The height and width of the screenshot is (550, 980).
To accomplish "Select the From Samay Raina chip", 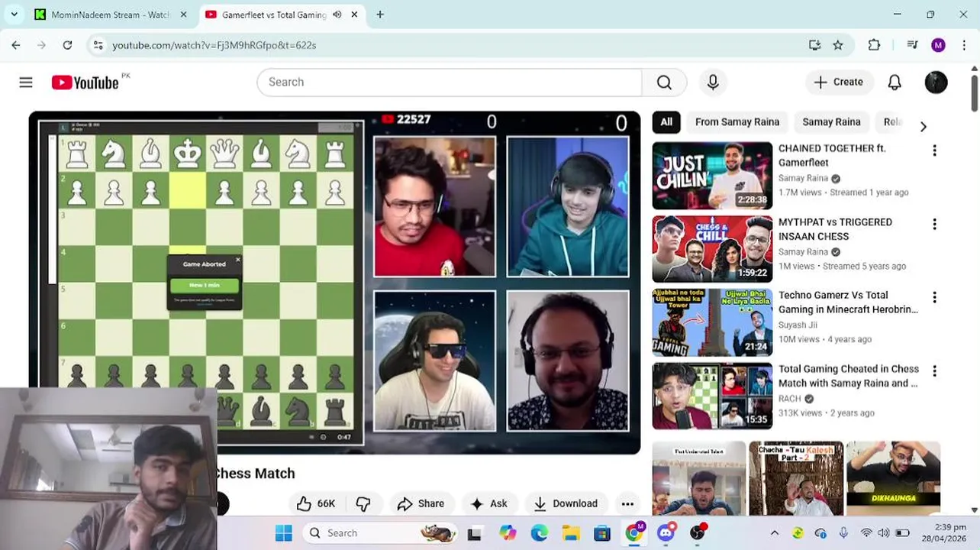I will [737, 122].
